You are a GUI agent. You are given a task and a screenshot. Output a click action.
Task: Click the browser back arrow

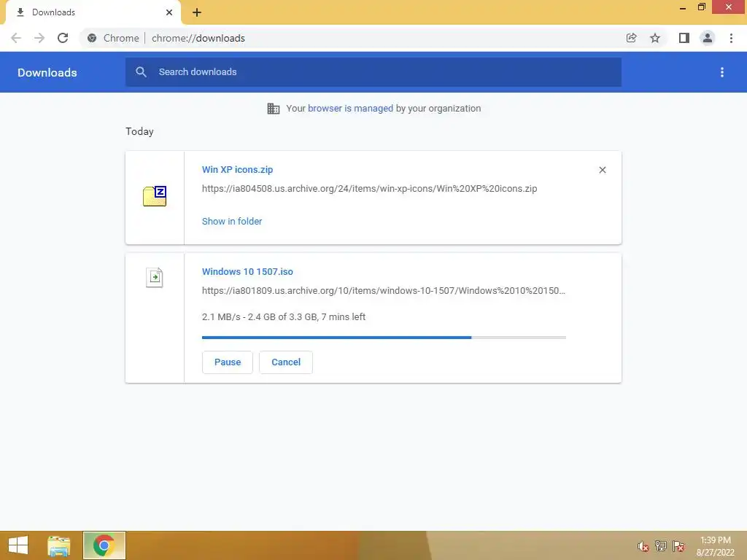pos(16,38)
